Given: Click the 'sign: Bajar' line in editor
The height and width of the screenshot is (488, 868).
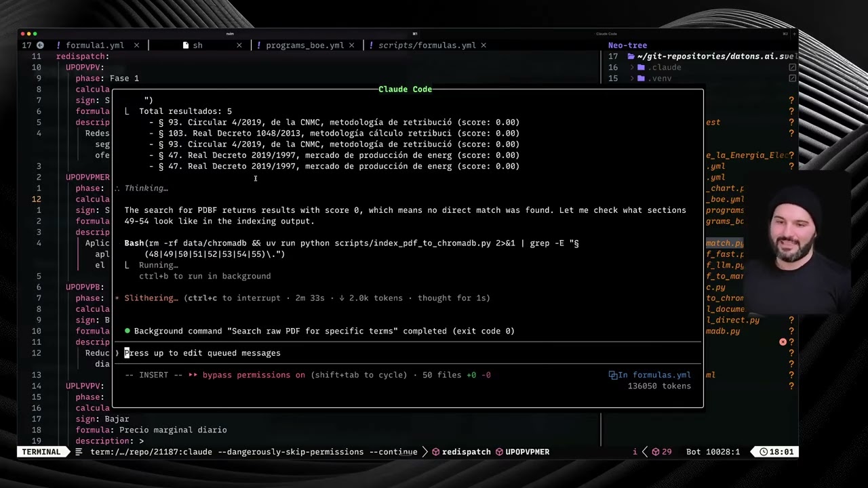Looking at the screenshot, I should (102, 419).
